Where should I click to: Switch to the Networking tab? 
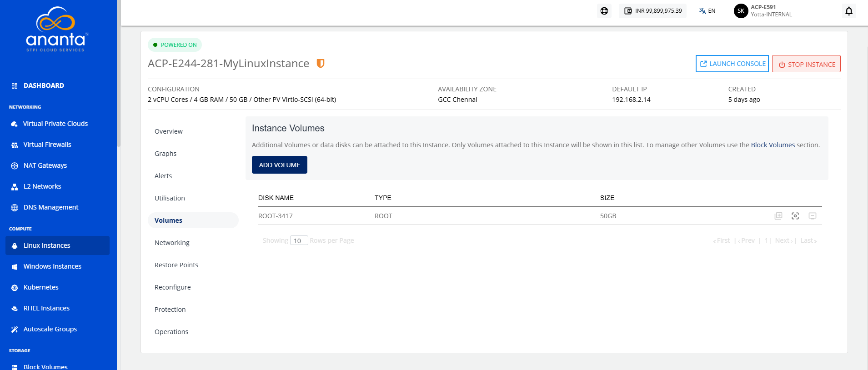click(x=172, y=243)
